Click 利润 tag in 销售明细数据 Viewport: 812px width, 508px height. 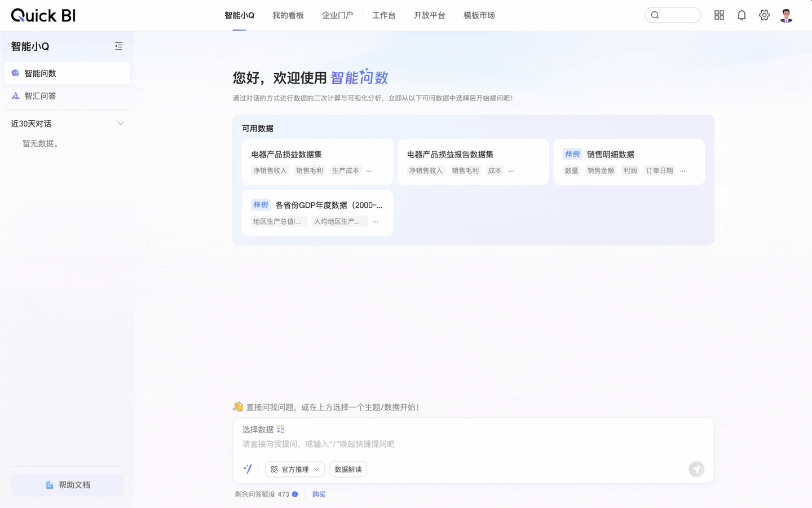click(x=630, y=170)
